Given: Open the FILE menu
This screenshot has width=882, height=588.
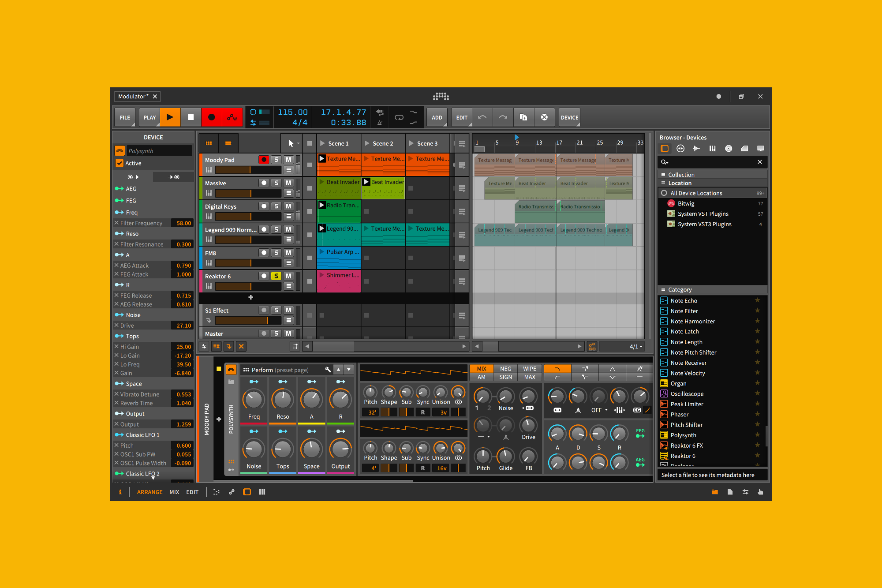Looking at the screenshot, I should [125, 117].
